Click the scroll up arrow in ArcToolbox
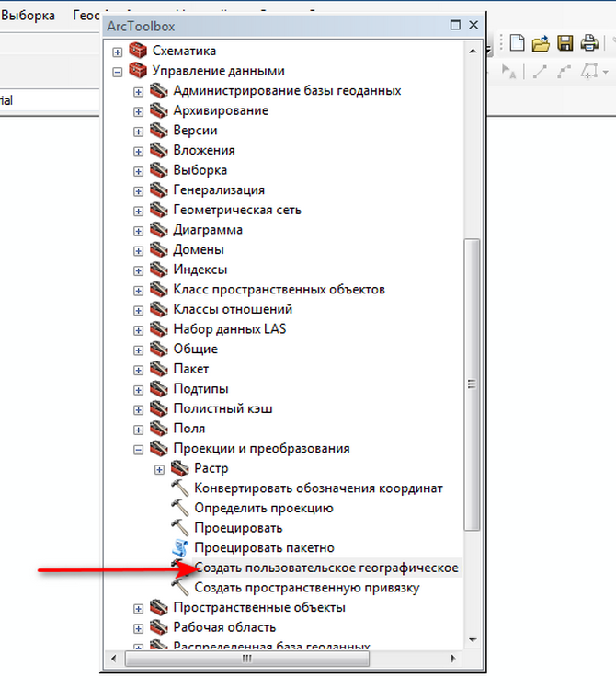This screenshot has height=700, width=616. tap(473, 51)
